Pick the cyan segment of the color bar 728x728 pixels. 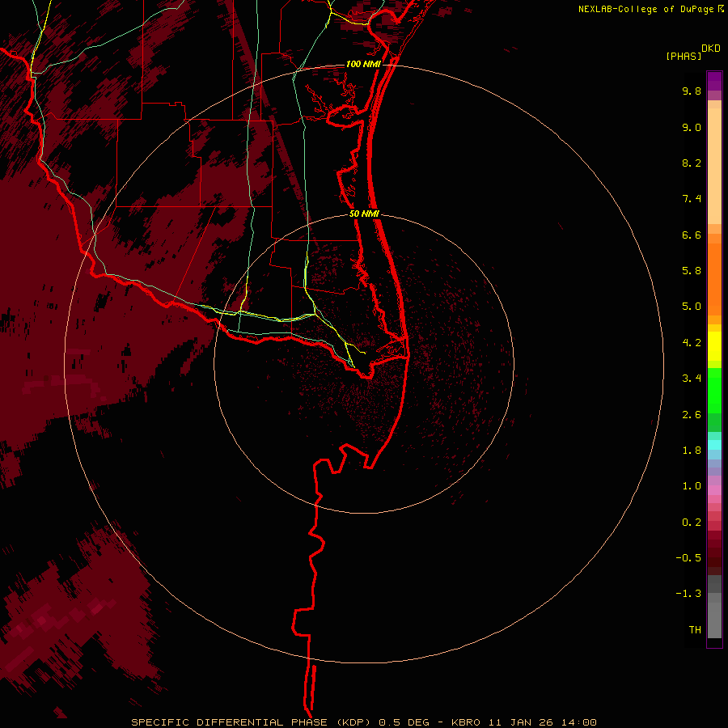point(714,445)
